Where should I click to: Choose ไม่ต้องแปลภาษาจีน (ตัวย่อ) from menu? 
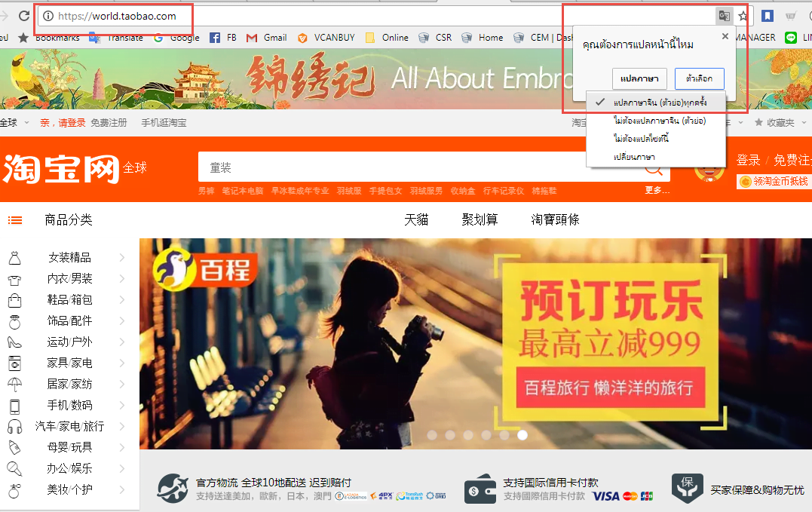pyautogui.click(x=656, y=121)
